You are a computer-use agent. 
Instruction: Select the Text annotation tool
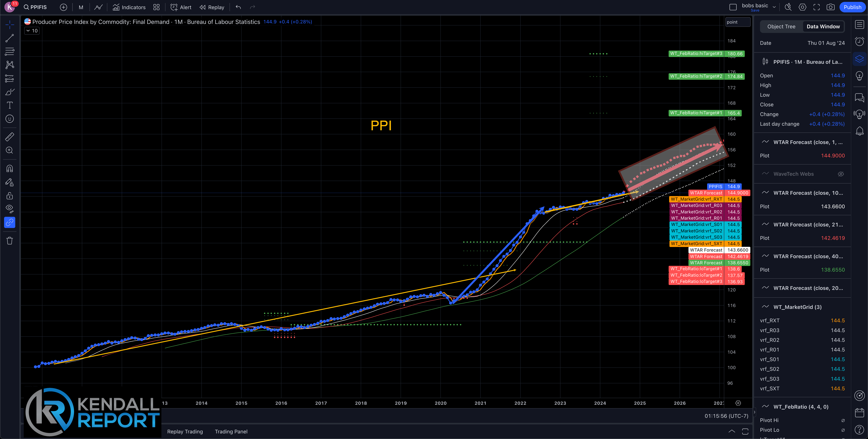[9, 105]
